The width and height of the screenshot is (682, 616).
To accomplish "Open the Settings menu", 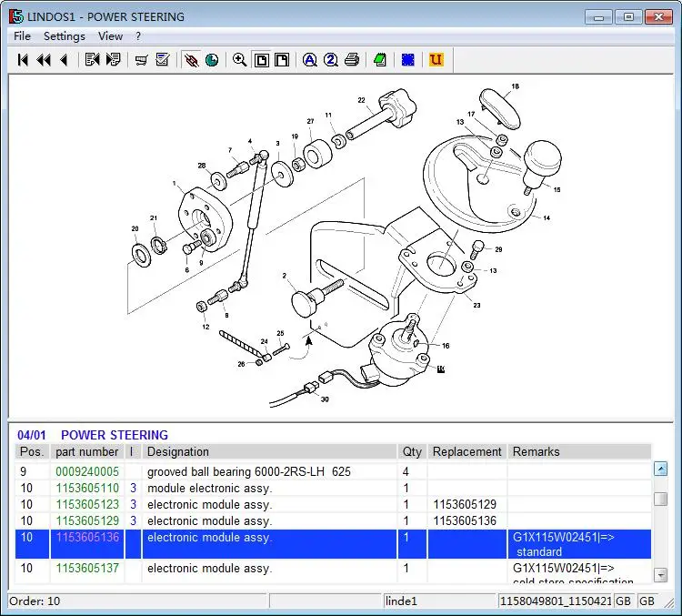I will [x=64, y=36].
